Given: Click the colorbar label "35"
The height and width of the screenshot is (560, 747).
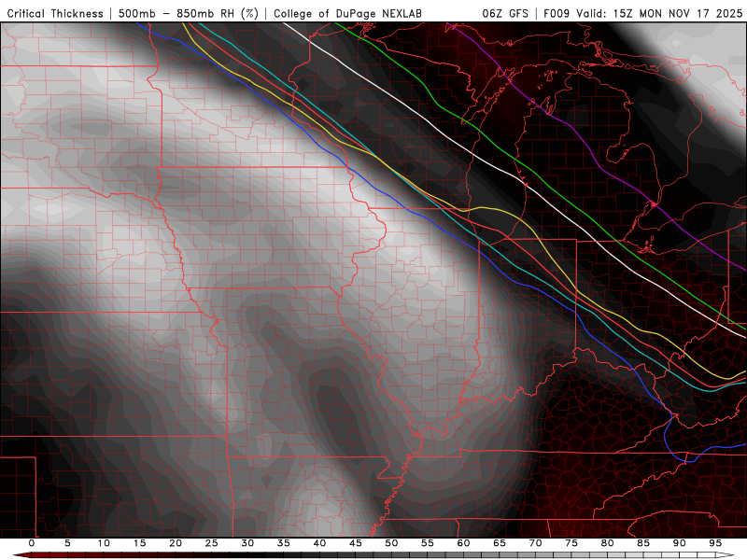Looking at the screenshot, I should (284, 543).
